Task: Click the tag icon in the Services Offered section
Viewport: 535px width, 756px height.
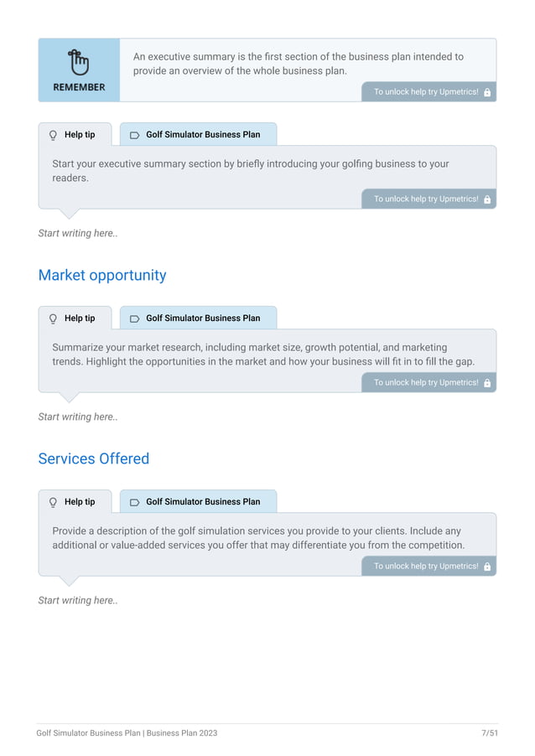Action: [135, 502]
